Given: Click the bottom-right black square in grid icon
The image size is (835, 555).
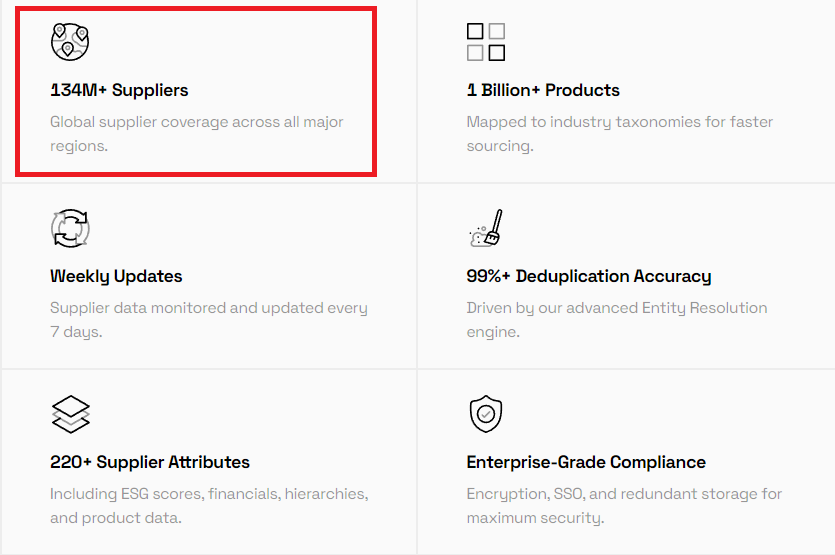Looking at the screenshot, I should tap(497, 53).
